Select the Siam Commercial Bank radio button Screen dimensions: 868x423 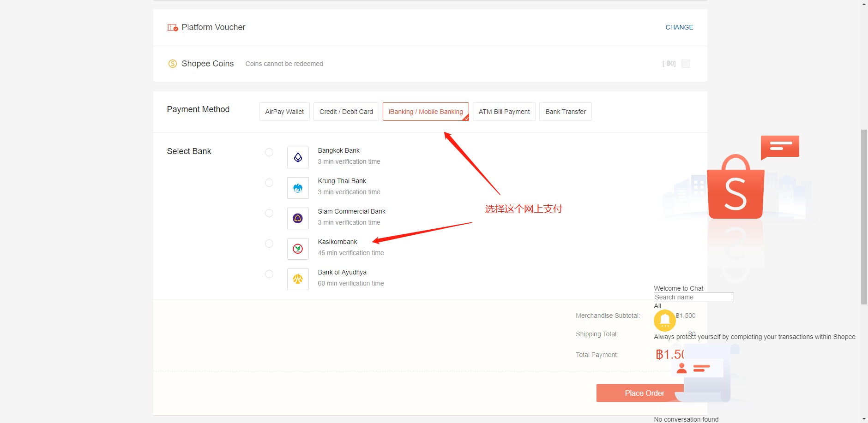269,213
